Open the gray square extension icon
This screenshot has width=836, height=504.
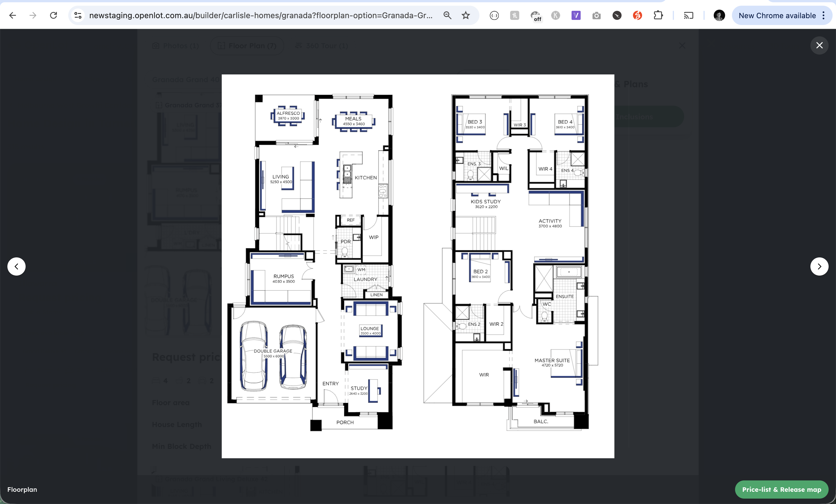tap(515, 15)
